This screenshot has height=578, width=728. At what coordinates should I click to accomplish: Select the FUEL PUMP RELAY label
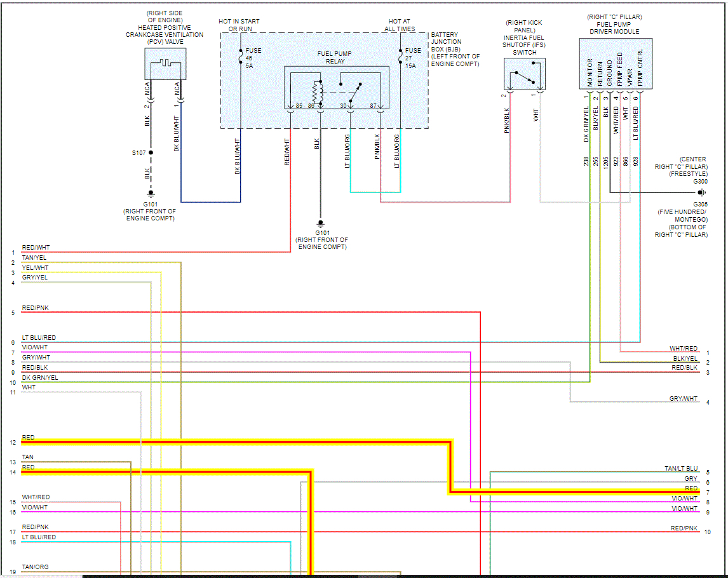(335, 57)
